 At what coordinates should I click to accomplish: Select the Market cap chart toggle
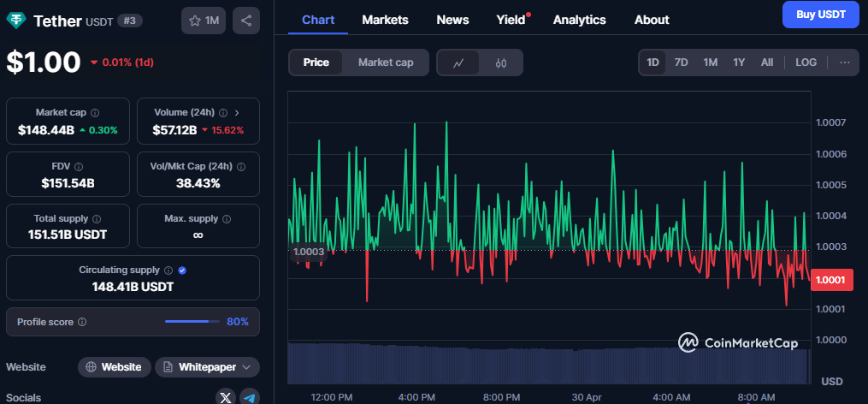[x=386, y=62]
